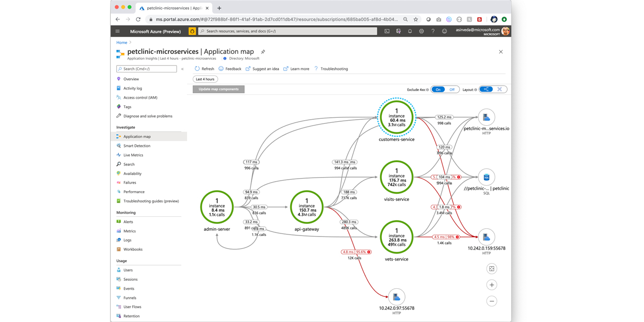Image resolution: width=644 pixels, height=322 pixels.
Task: Click the Azure global search field
Action: point(288,31)
